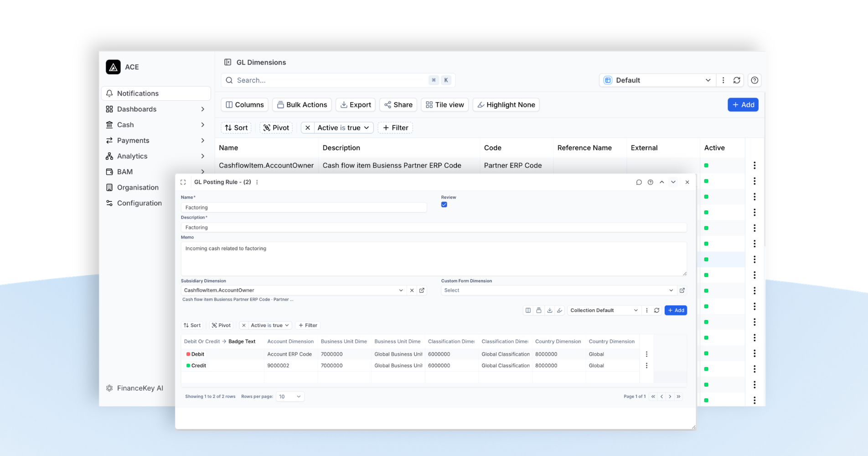Viewport: 868px width, 456px height.
Task: Expand the Analytics sidebar section
Action: (x=155, y=156)
